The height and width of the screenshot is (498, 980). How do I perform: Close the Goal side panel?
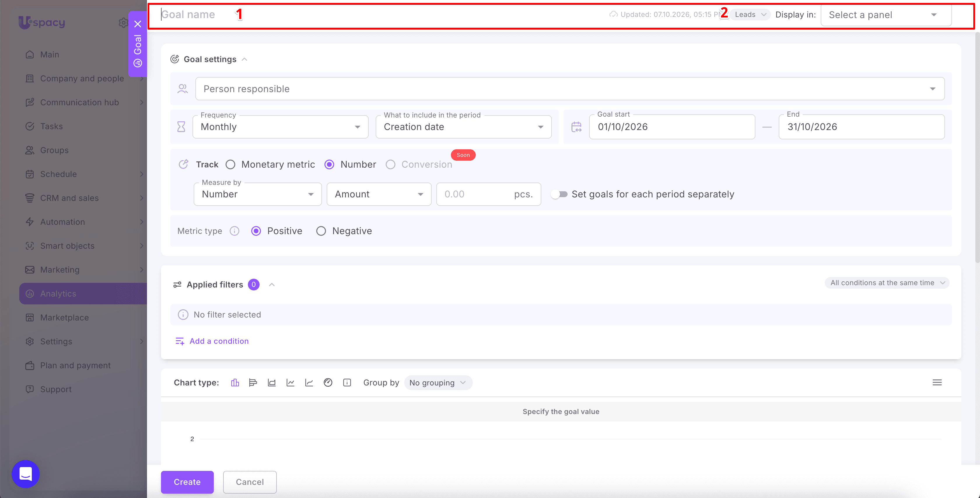point(138,24)
